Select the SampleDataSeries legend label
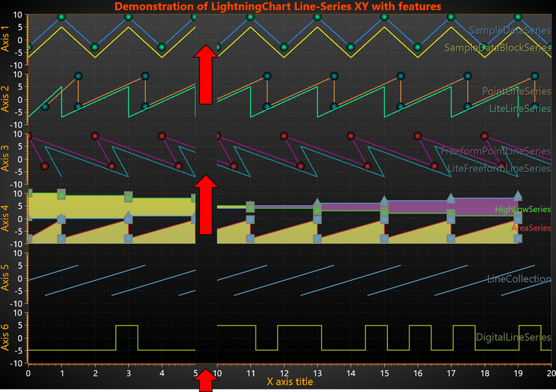Viewport: 556px width, 392px height. 510,31
